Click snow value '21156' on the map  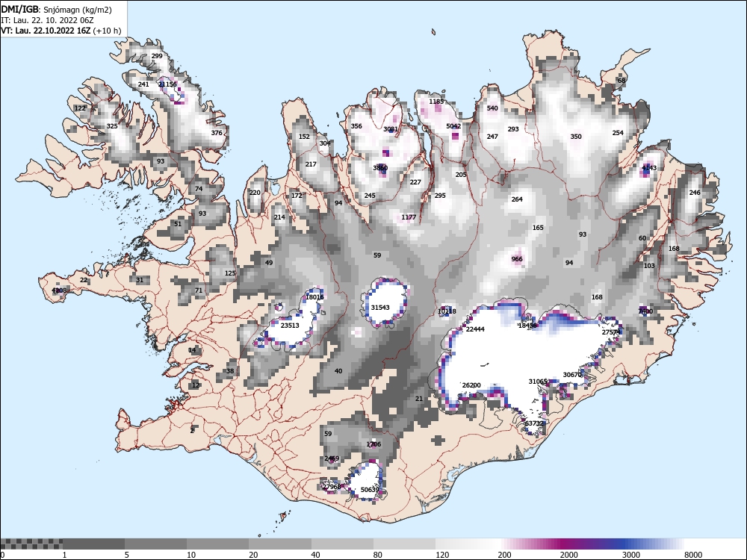click(x=167, y=84)
